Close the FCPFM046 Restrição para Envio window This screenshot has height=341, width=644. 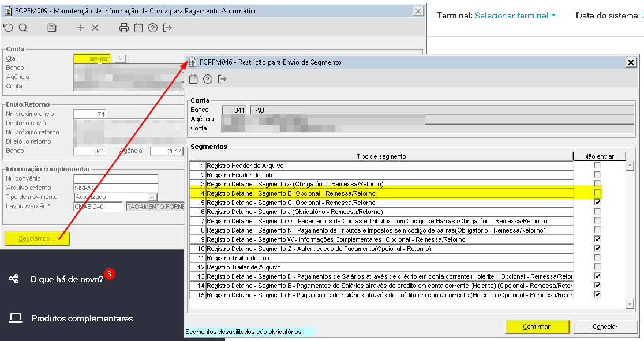tap(631, 62)
